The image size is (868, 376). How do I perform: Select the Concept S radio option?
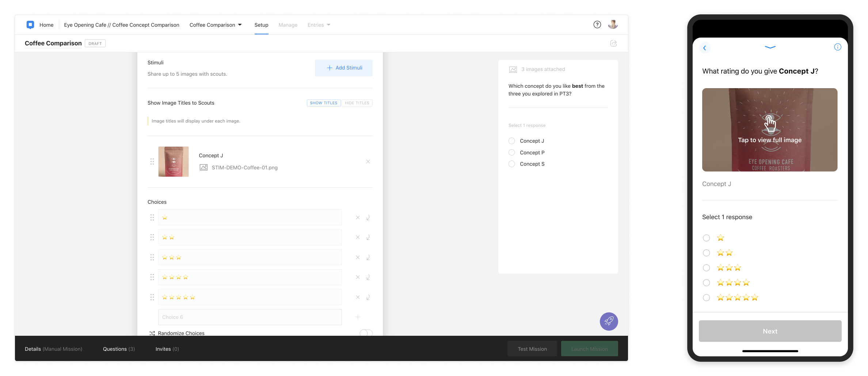point(511,164)
